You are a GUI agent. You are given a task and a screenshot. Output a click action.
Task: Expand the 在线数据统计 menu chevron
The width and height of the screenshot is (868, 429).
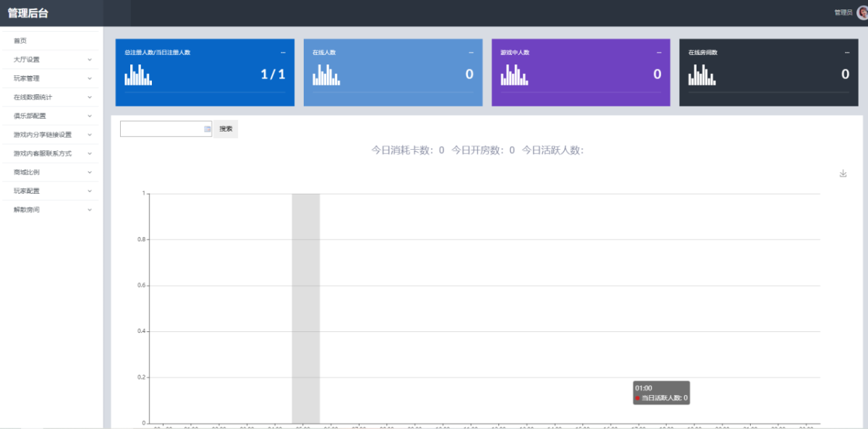[x=90, y=97]
